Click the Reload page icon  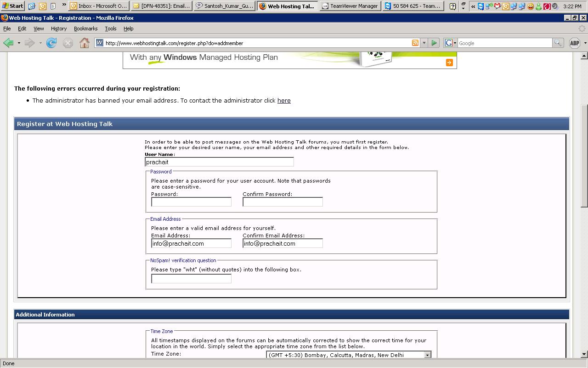coord(51,43)
